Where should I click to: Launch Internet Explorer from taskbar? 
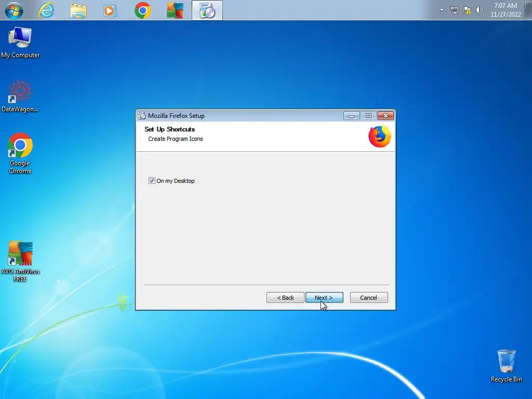click(46, 10)
